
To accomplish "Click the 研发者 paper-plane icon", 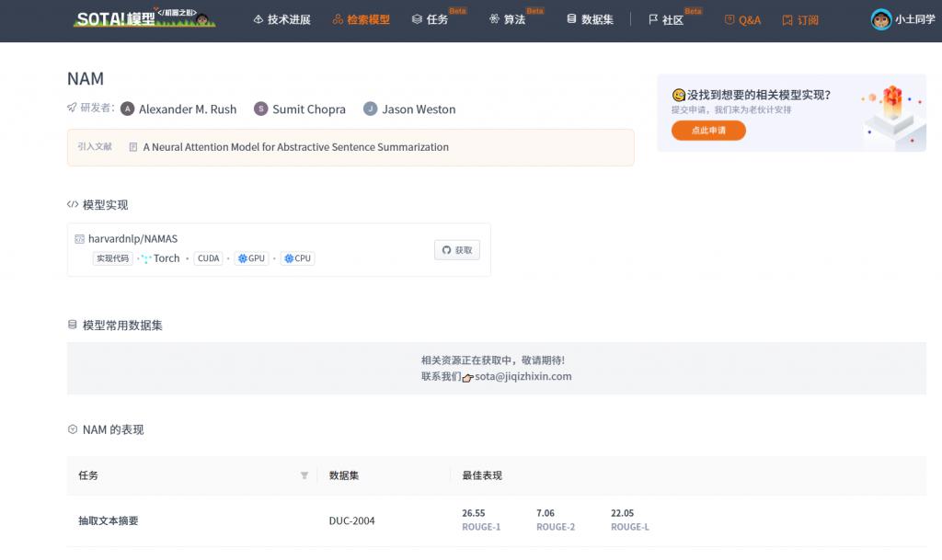I will [72, 108].
